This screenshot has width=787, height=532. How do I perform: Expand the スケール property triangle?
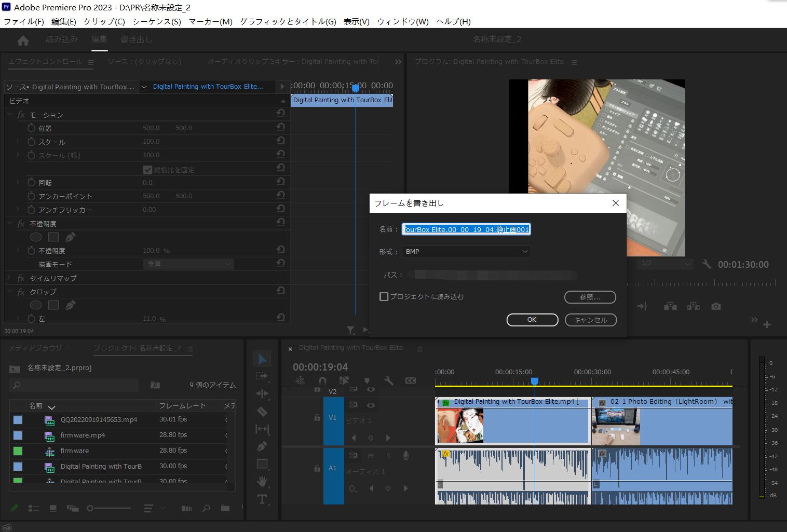pos(18,141)
